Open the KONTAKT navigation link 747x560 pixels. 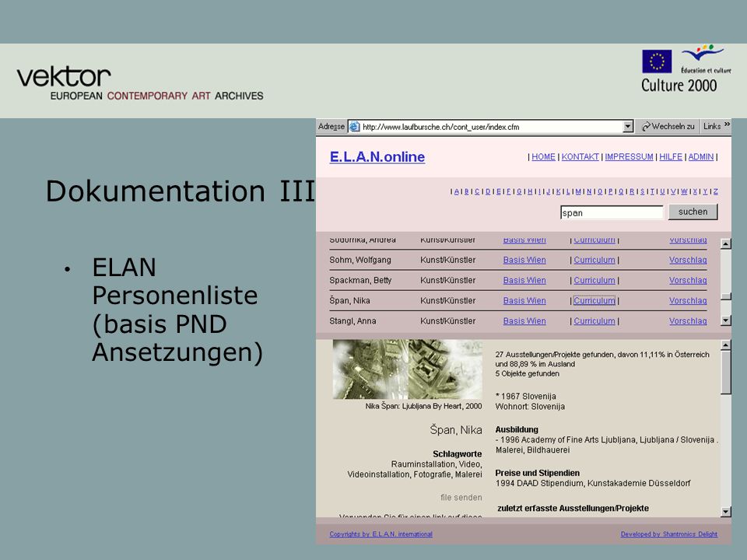click(580, 156)
